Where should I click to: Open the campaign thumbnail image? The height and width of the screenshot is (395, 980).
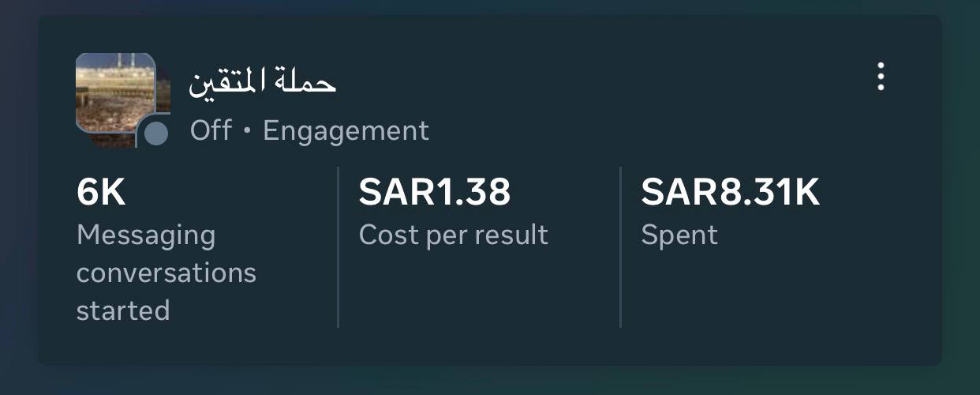tap(116, 95)
